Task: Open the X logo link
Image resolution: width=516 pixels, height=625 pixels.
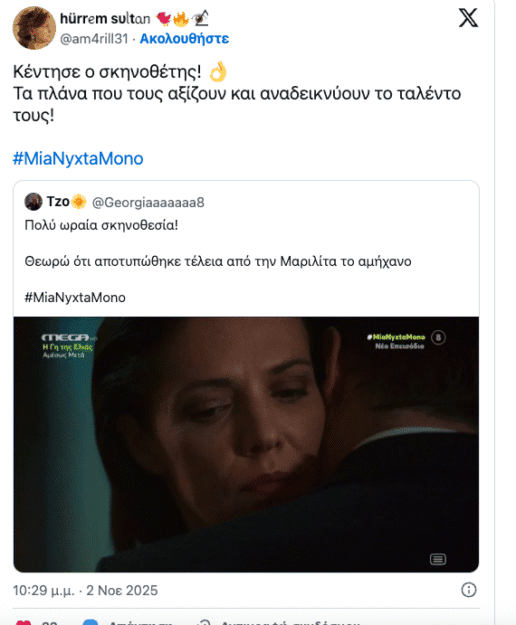Action: [468, 18]
